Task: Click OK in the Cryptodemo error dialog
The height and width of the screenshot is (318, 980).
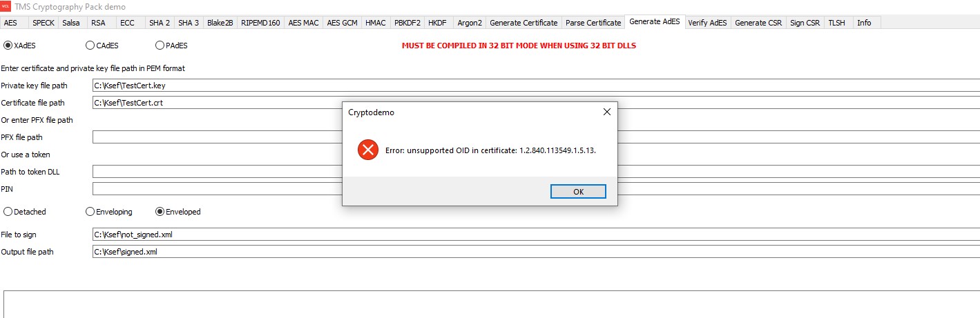Action: 578,192
